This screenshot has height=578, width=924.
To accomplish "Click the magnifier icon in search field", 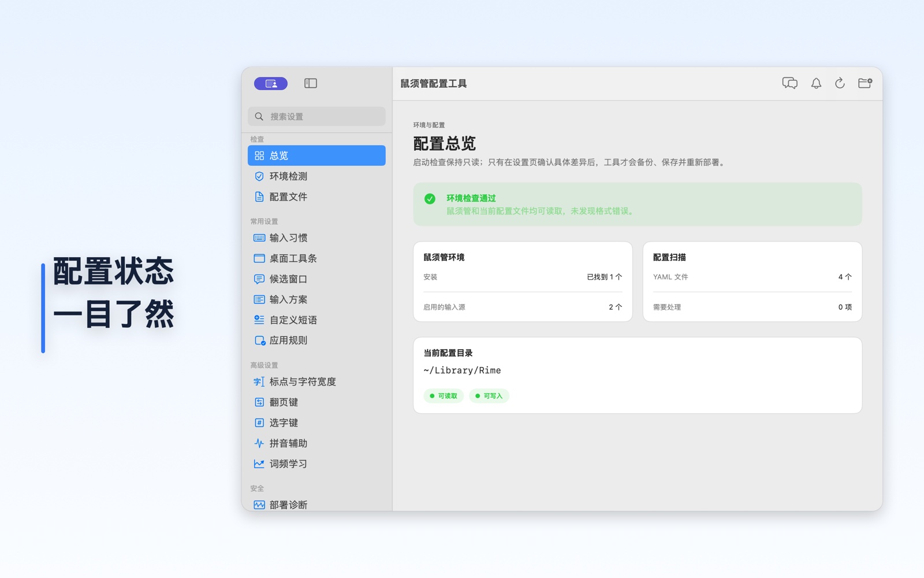I will click(259, 117).
